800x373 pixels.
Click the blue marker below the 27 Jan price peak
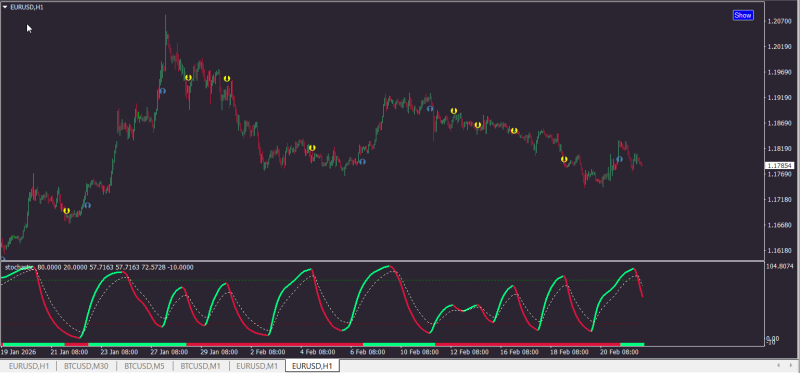point(163,91)
